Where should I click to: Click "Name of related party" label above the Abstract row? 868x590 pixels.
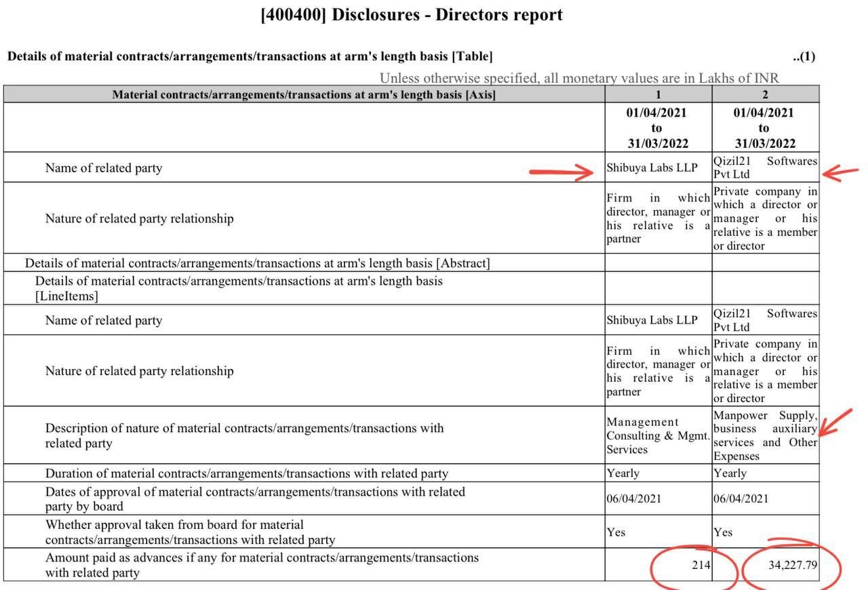(x=104, y=168)
